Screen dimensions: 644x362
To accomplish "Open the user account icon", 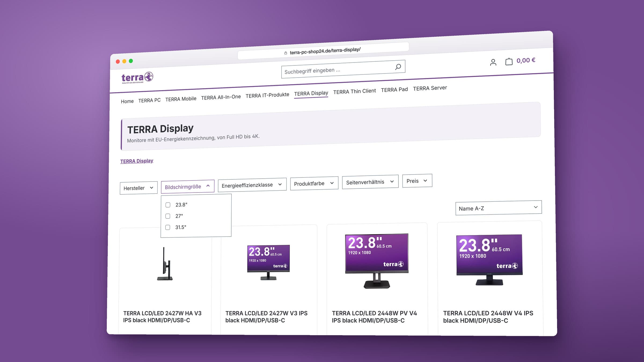I will (x=493, y=62).
